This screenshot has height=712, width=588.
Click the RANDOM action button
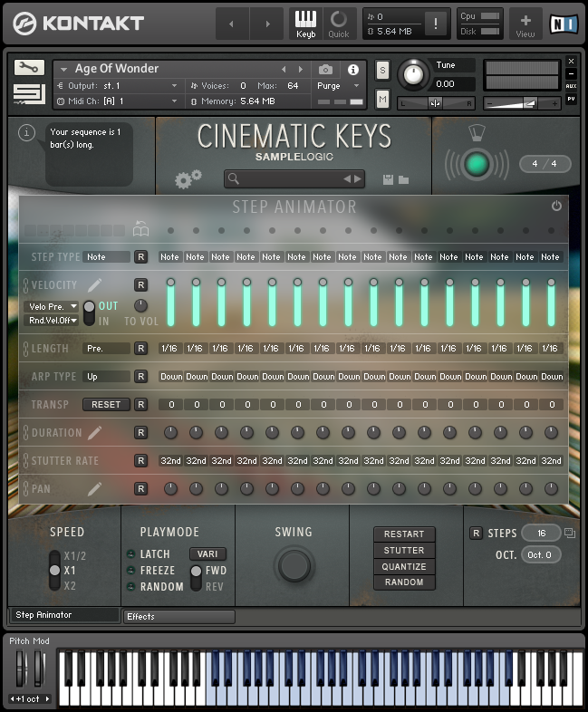(404, 582)
